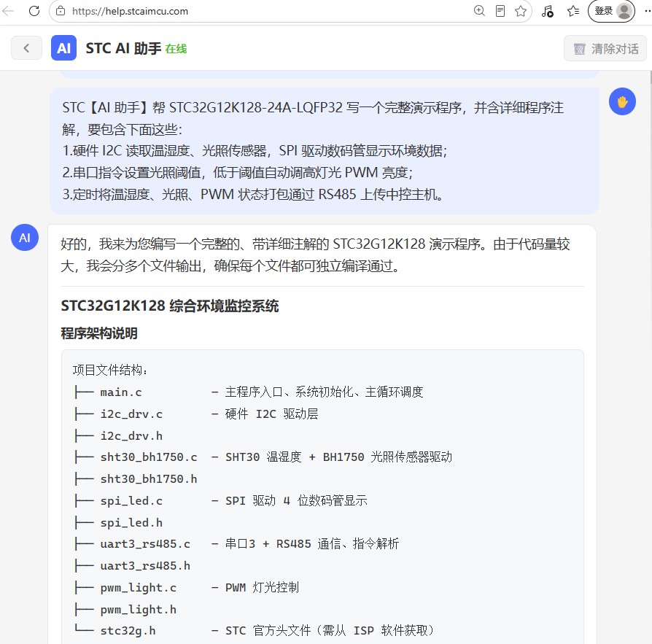Viewport: 652px width, 644px height.
Task: Click the chat back chevron button
Action: (x=26, y=48)
